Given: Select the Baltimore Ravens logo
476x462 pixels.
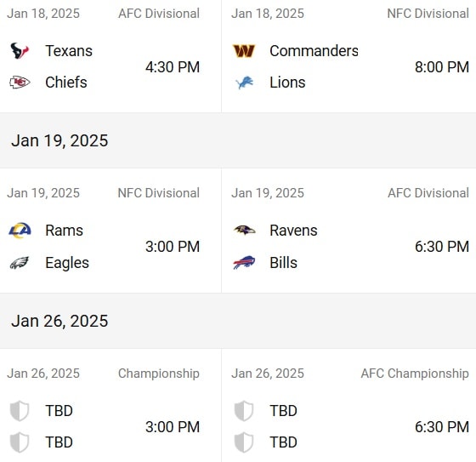Looking at the screenshot, I should [x=245, y=230].
